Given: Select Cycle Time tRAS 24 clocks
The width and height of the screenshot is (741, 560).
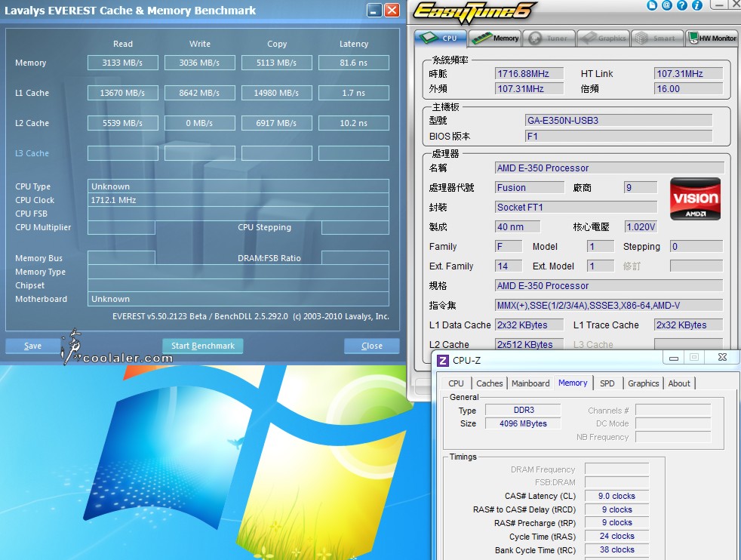Looking at the screenshot, I should click(x=616, y=537).
